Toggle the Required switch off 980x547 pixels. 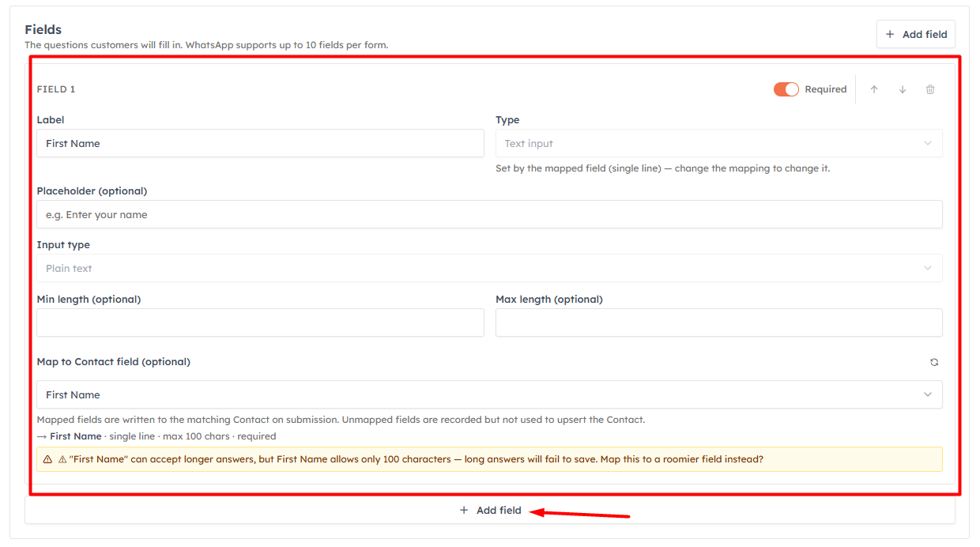[786, 89]
